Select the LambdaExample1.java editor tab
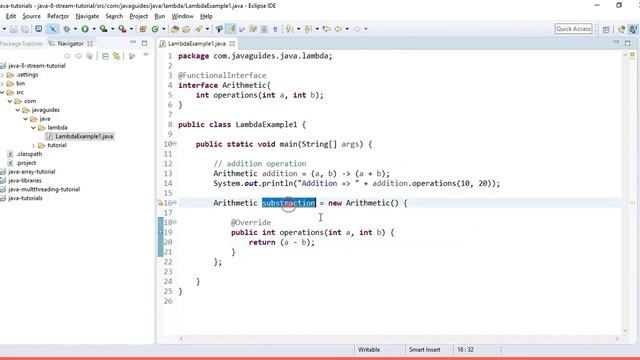 click(197, 43)
